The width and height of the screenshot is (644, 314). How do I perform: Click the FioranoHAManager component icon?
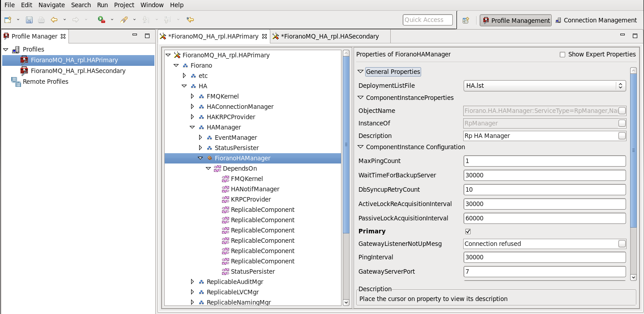[209, 158]
